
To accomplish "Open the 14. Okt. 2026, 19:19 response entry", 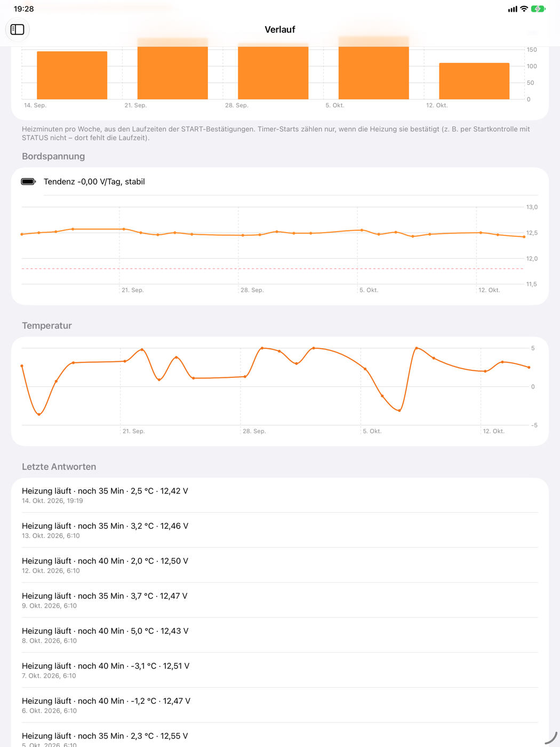I will [x=280, y=495].
